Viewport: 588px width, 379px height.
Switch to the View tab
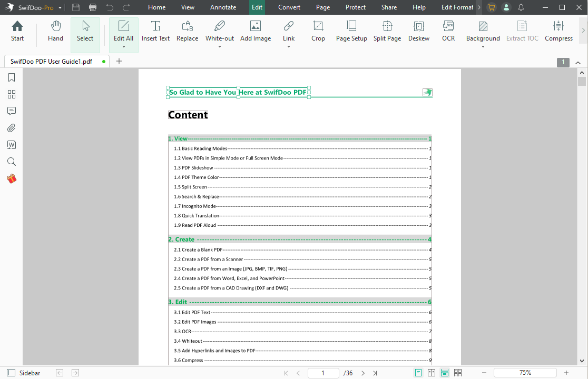point(188,7)
